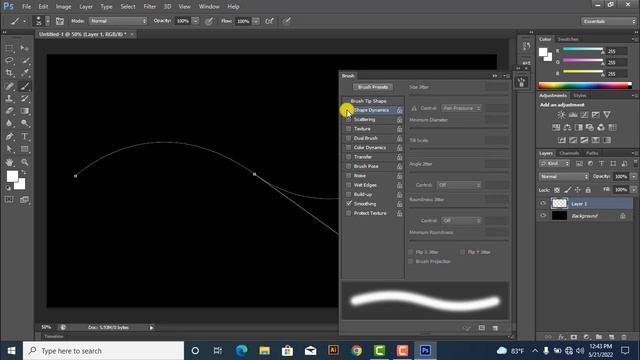Select the Brush tool in toolbox
640x360 pixels.
point(24,86)
